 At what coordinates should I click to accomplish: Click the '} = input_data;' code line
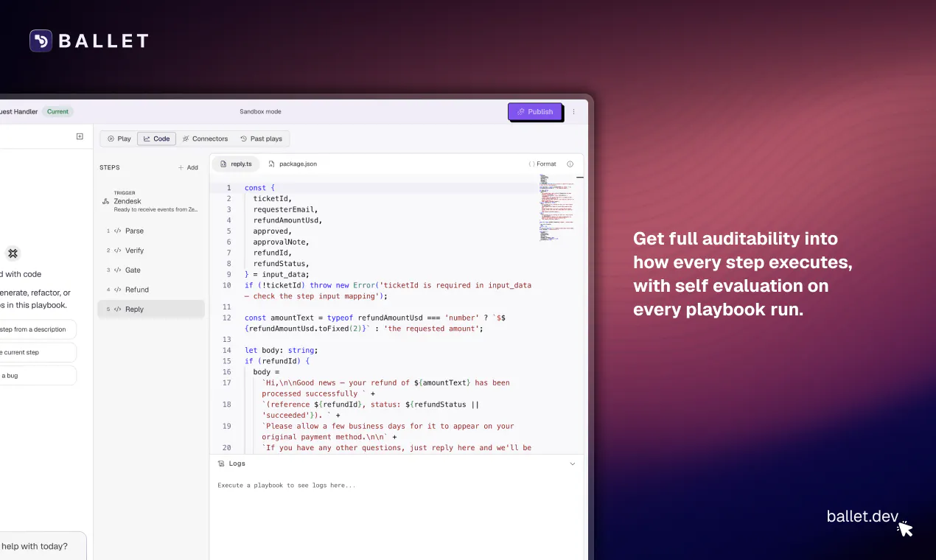[x=277, y=274]
